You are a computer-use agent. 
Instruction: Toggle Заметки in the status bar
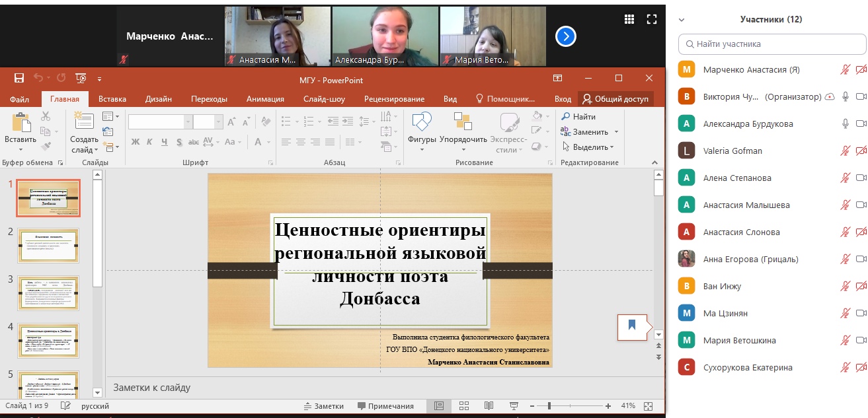click(324, 406)
